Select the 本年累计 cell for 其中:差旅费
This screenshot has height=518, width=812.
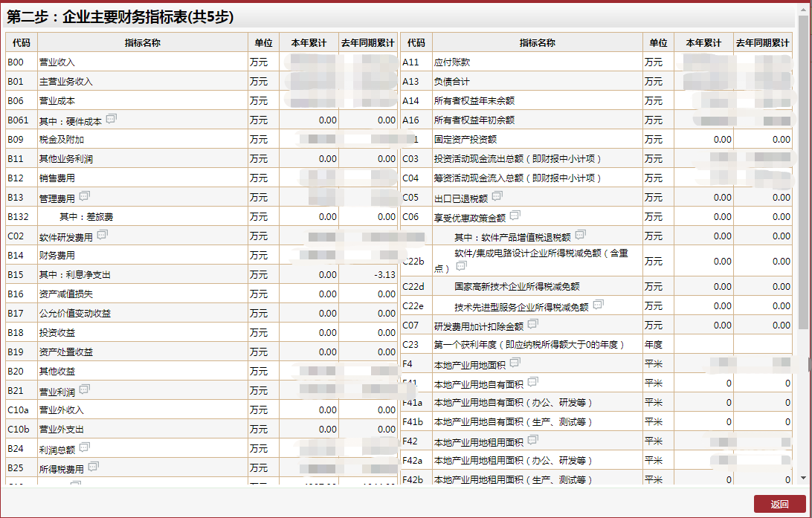point(309,217)
